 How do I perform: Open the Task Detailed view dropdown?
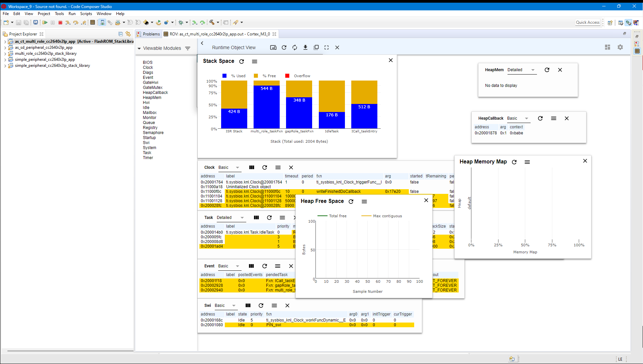231,218
